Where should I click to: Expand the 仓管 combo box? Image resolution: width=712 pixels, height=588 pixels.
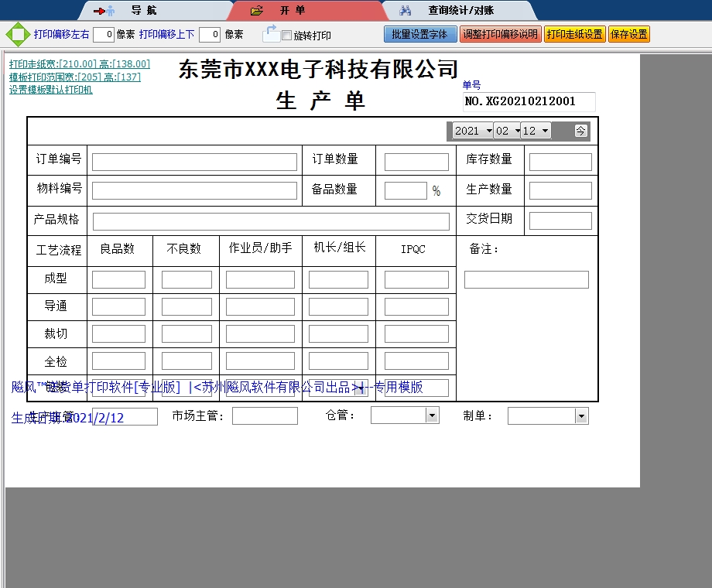(432, 416)
